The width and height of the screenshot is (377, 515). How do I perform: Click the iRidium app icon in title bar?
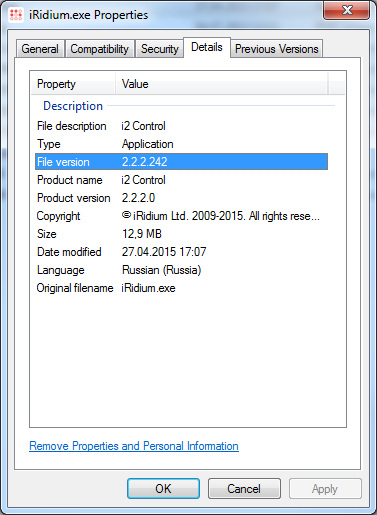(16, 15)
